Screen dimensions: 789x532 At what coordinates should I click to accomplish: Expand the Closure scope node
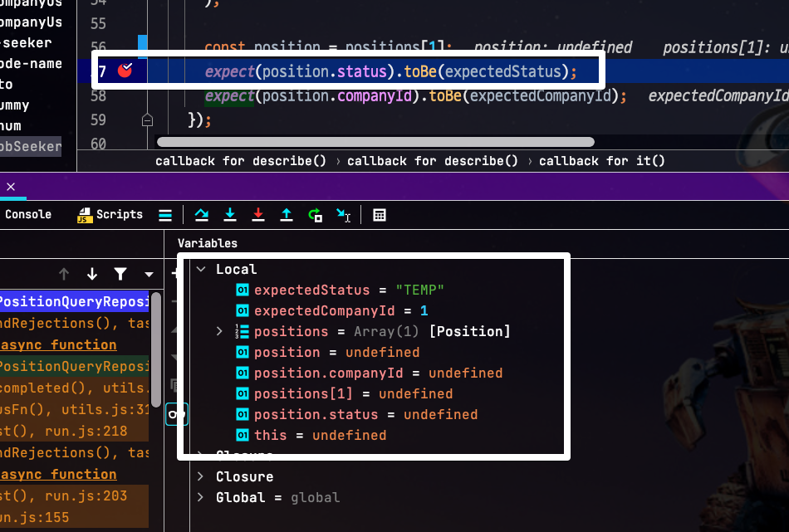pyautogui.click(x=201, y=476)
